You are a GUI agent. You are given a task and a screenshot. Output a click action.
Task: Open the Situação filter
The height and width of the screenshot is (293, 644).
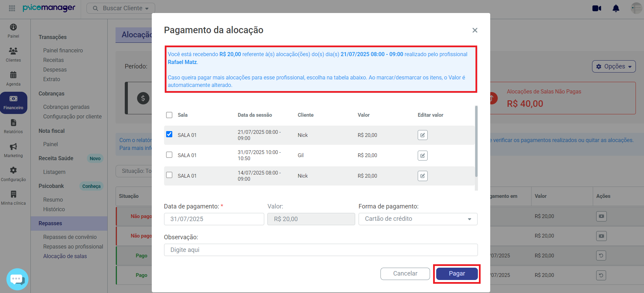pos(134,171)
